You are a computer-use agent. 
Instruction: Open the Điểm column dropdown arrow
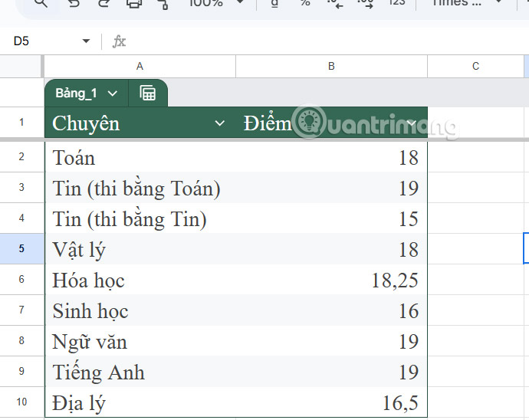pos(411,123)
